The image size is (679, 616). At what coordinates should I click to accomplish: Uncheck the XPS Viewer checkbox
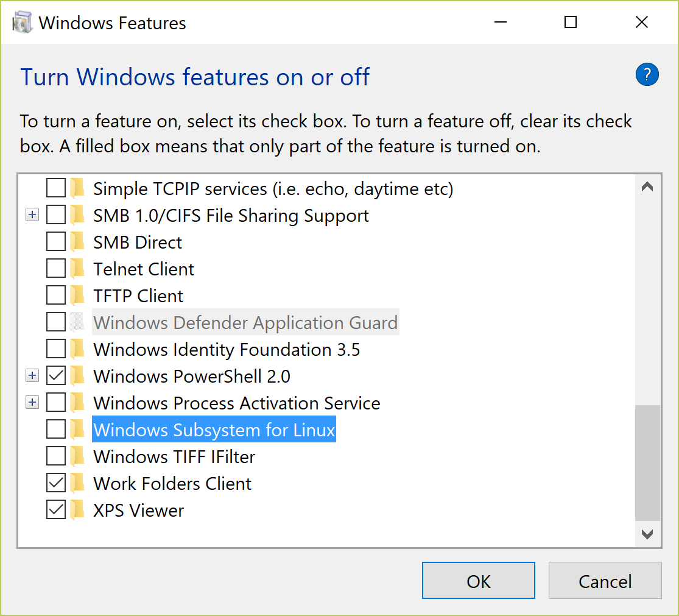coord(56,510)
